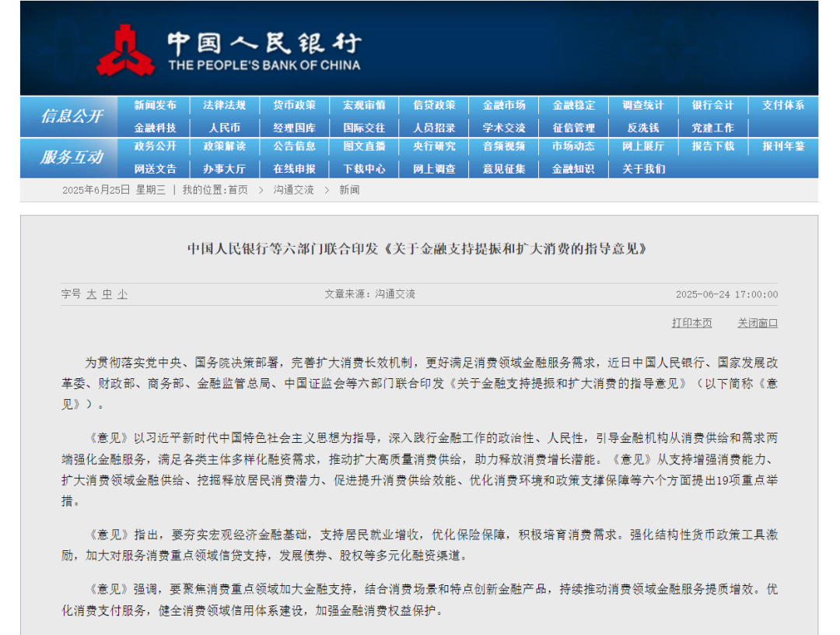Open 下载中心 download center
Viewport: 840px width, 635px height.
pos(364,169)
